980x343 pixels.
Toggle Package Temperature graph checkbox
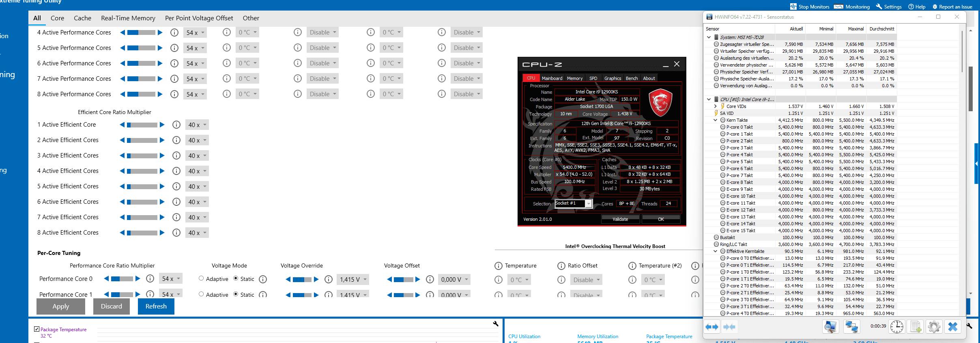(37, 329)
